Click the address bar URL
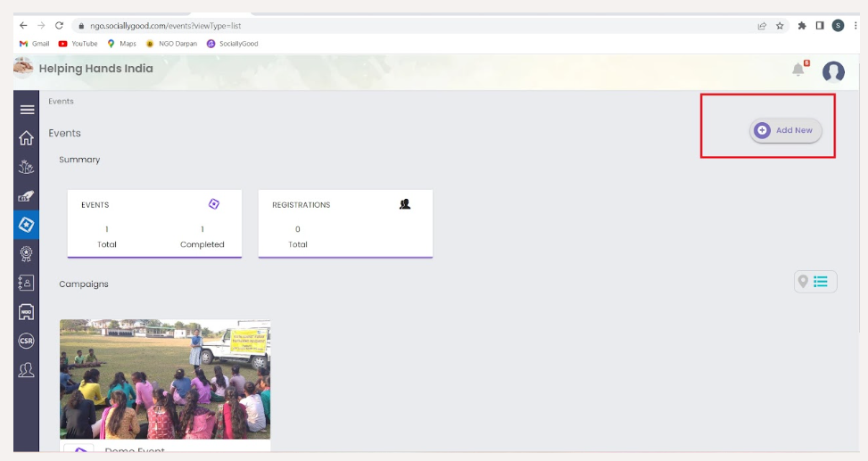Viewport: 868px width, 461px height. click(166, 26)
